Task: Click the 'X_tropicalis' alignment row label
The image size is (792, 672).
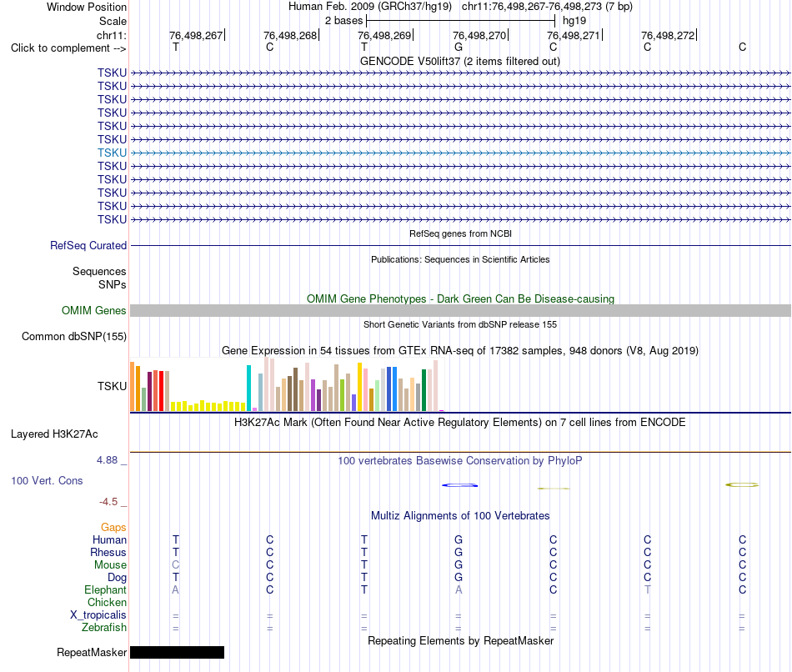Action: (x=98, y=615)
